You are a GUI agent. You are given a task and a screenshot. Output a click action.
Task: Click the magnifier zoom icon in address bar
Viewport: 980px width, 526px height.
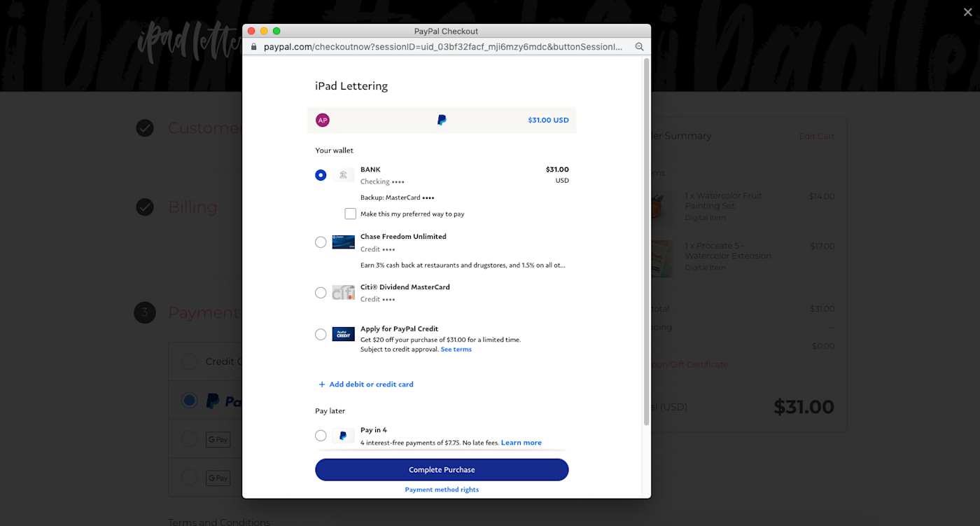(639, 47)
